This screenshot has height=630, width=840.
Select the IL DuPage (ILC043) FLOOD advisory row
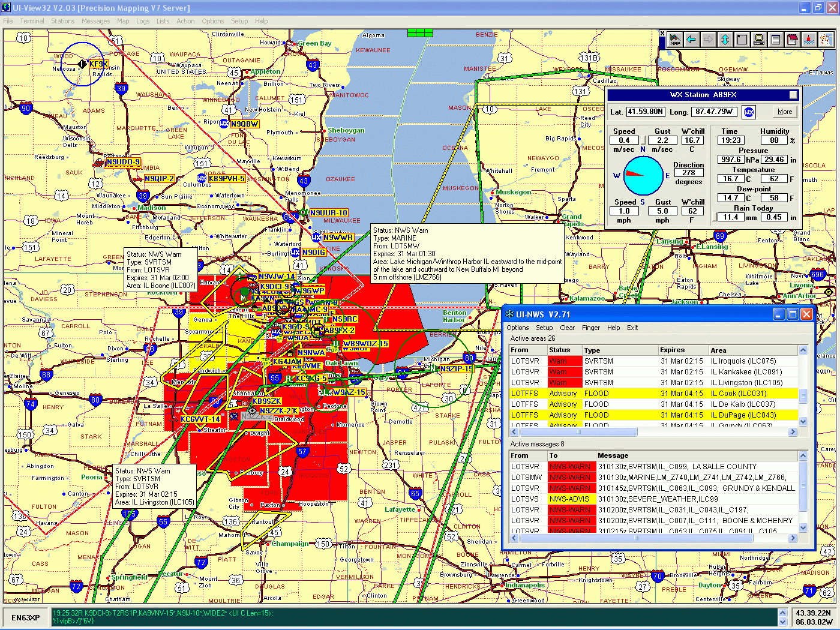click(653, 415)
